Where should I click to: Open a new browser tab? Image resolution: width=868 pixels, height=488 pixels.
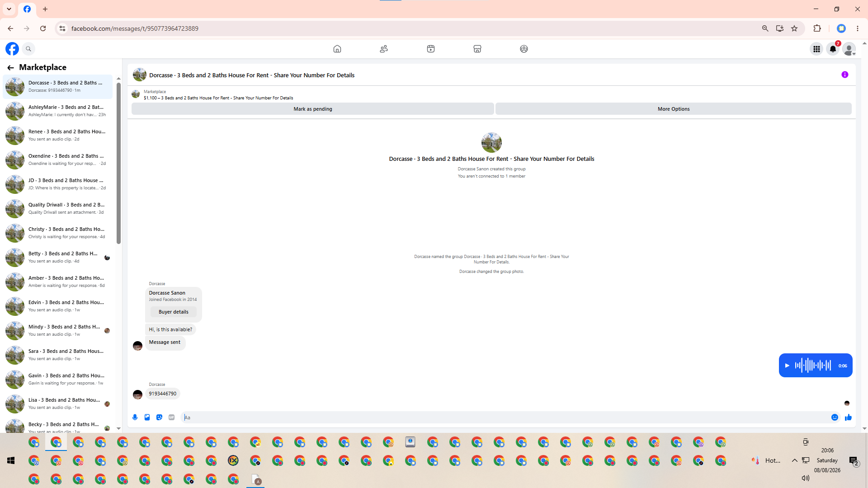(45, 9)
